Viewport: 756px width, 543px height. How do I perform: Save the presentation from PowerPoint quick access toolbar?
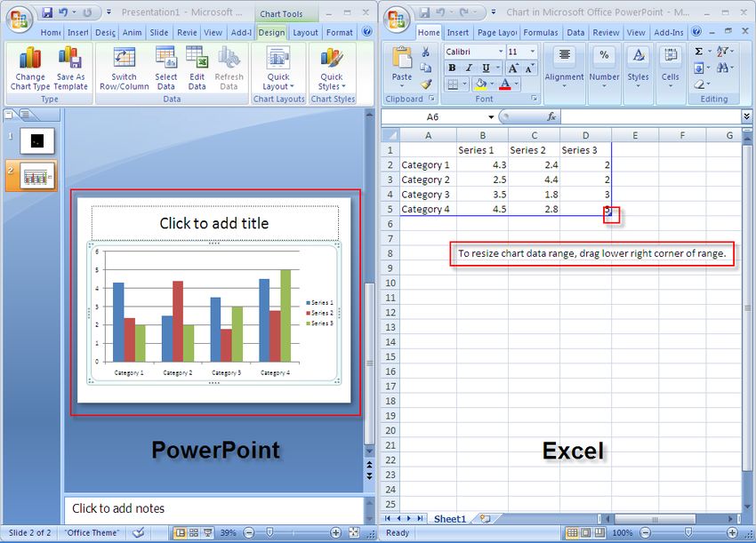[47, 12]
